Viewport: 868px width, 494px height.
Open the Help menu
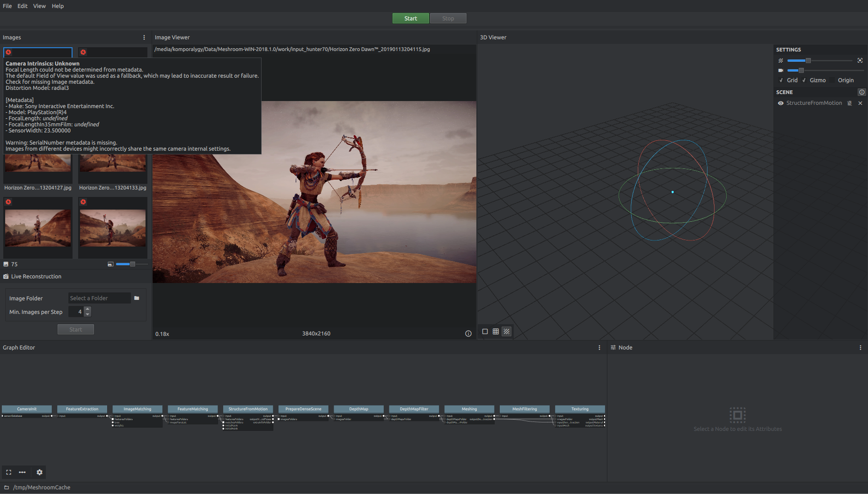tap(58, 6)
